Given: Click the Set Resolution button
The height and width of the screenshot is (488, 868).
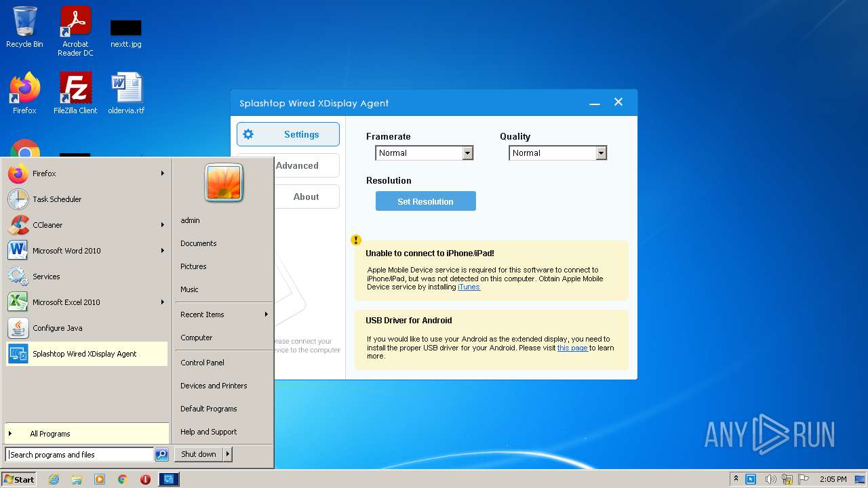Looking at the screenshot, I should 426,201.
